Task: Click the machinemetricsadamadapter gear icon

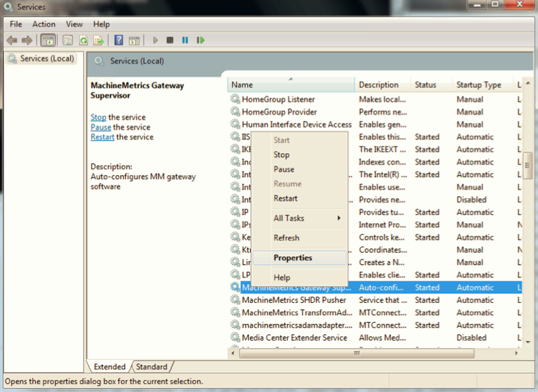Action: tap(235, 325)
